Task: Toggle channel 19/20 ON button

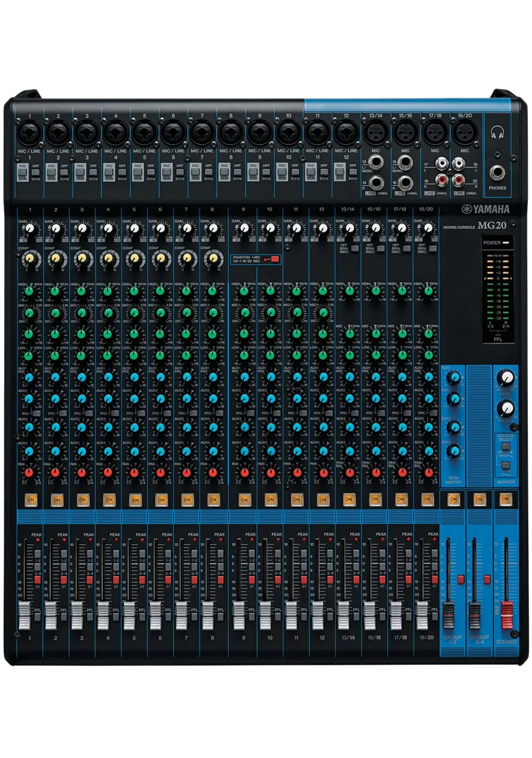Action: (427, 499)
